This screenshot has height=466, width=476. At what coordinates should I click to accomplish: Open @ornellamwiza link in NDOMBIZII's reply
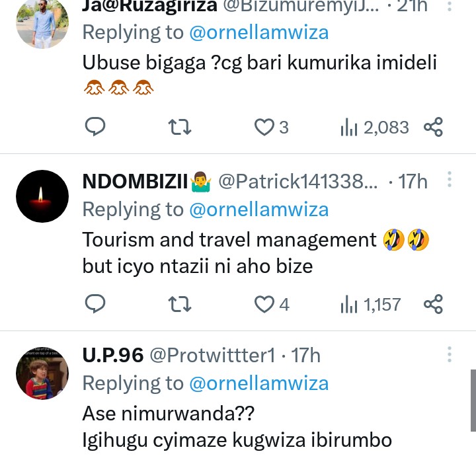[258, 210]
